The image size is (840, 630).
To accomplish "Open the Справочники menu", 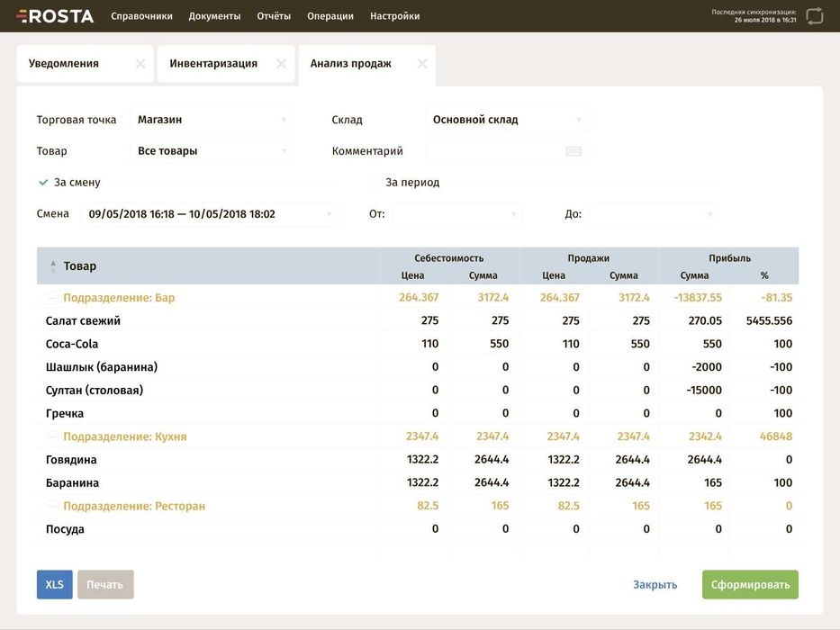I will (x=141, y=16).
